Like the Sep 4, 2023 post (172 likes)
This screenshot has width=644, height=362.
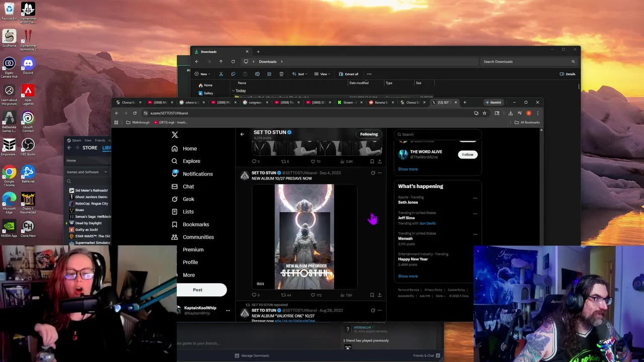(315, 295)
